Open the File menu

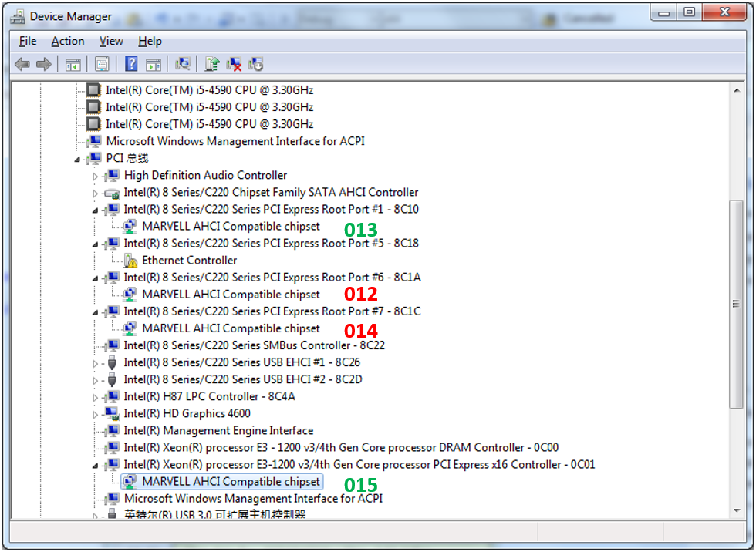click(28, 42)
